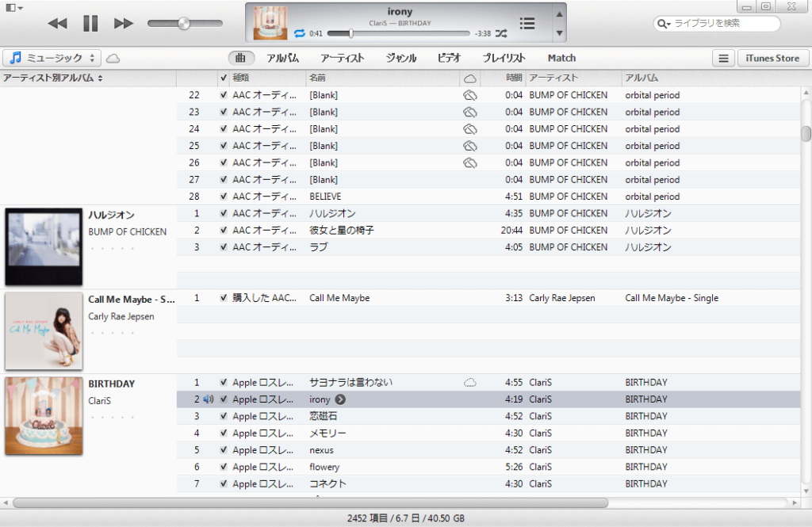Select the メモリー song row
The width and height of the screenshot is (812, 527).
pyautogui.click(x=488, y=433)
